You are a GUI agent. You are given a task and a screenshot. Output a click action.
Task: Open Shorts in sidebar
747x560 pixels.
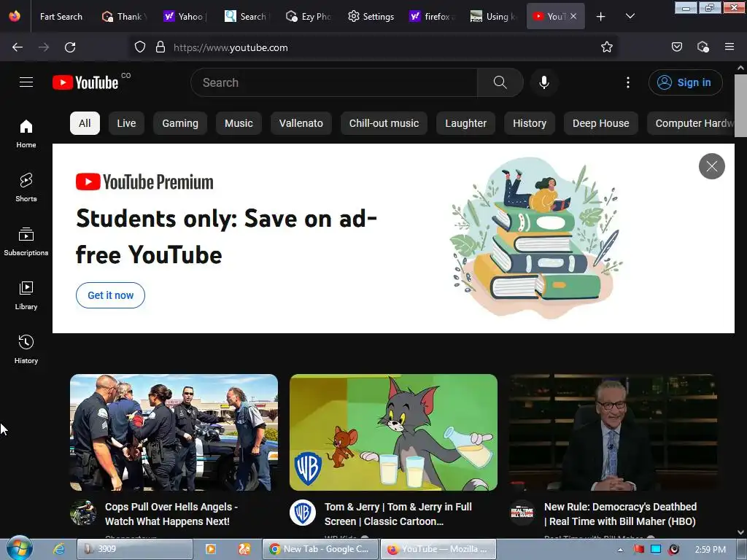[x=26, y=187]
